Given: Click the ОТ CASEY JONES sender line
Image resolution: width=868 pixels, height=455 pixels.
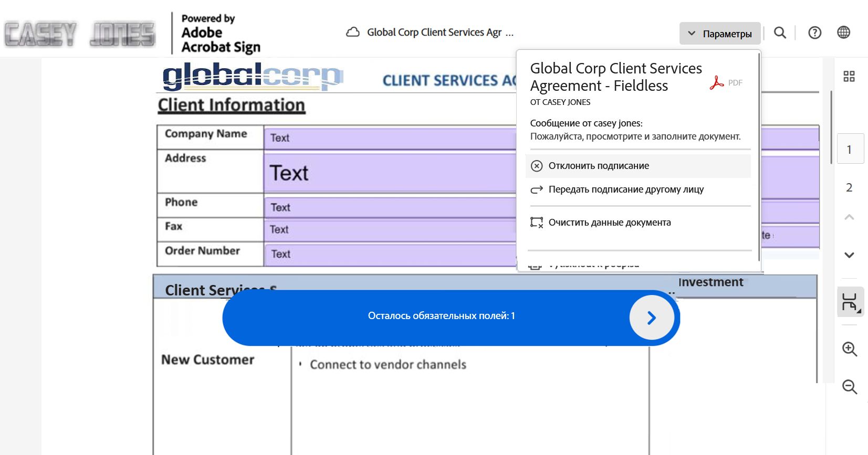Looking at the screenshot, I should coord(560,102).
